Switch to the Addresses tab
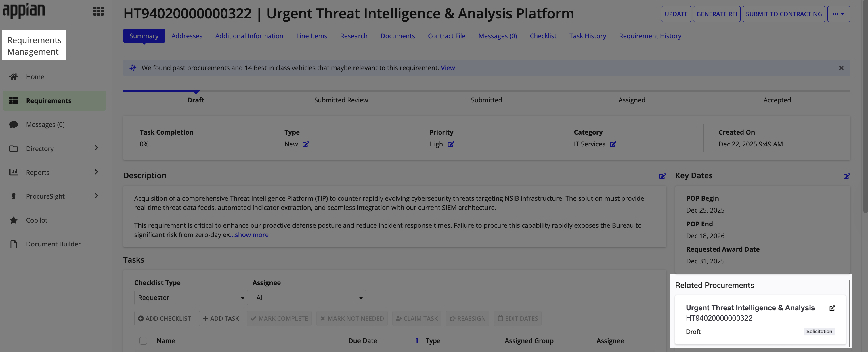 click(187, 36)
